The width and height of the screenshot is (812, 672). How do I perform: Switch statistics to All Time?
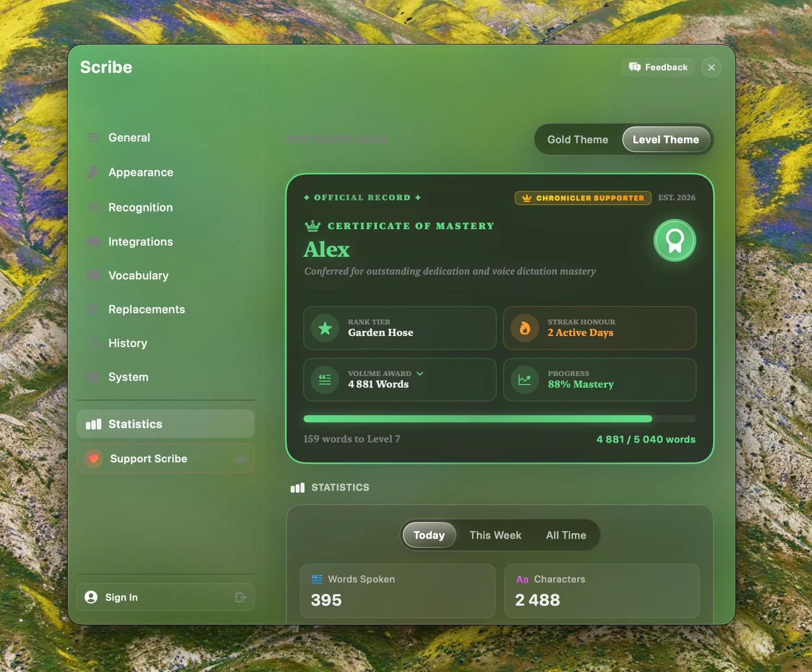pyautogui.click(x=566, y=535)
